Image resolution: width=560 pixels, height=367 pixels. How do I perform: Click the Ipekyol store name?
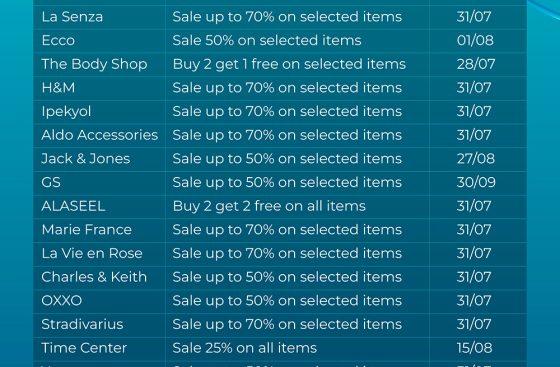pos(66,112)
